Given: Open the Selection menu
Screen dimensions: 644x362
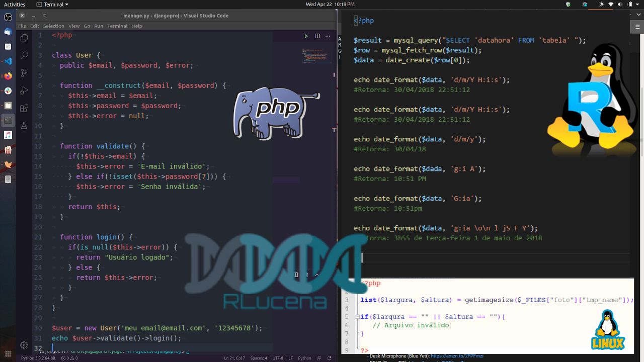Looking at the screenshot, I should click(x=54, y=26).
